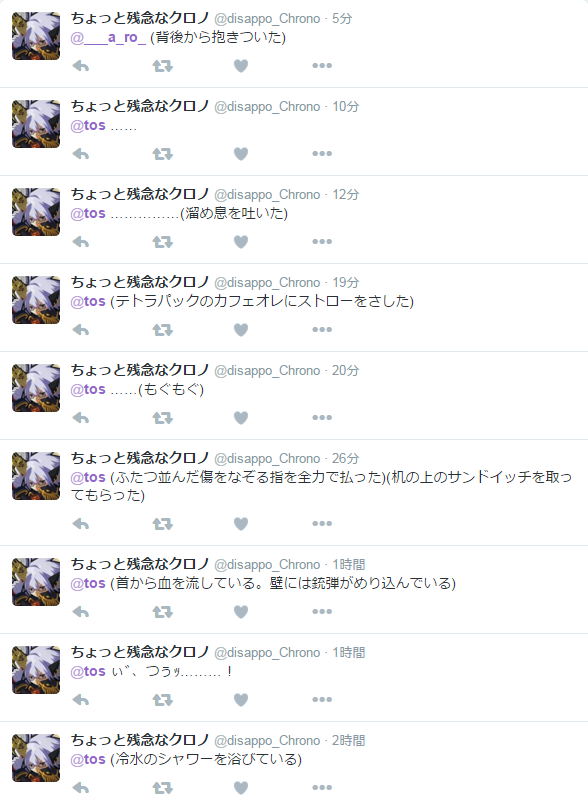Open more options on the 5分 tweet
588x809 pixels.
[322, 66]
